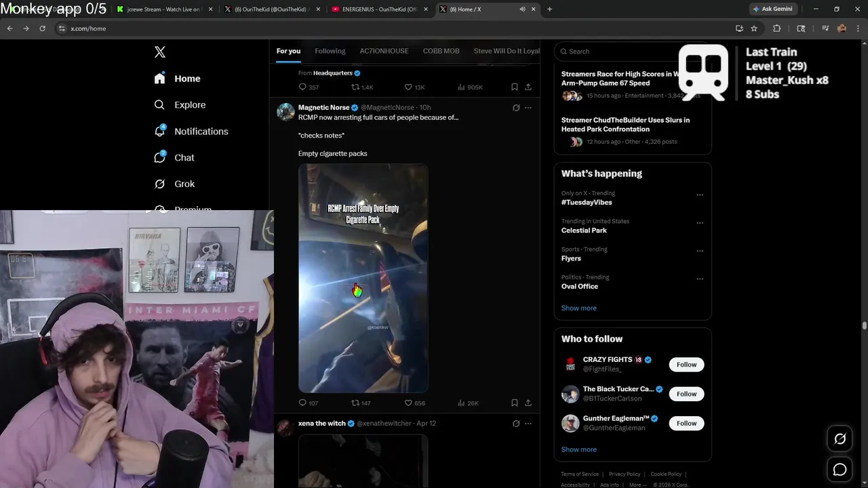Open a new browser tab
The width and height of the screenshot is (868, 488).
[x=549, y=9]
